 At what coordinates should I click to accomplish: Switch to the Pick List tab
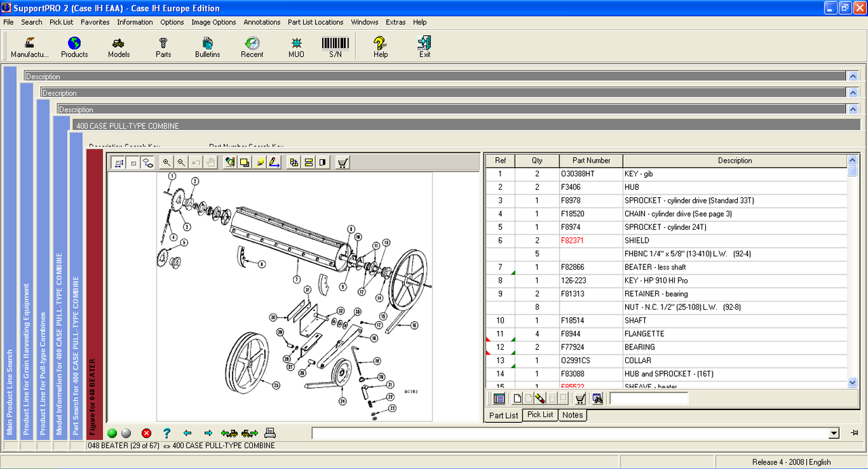pos(540,415)
